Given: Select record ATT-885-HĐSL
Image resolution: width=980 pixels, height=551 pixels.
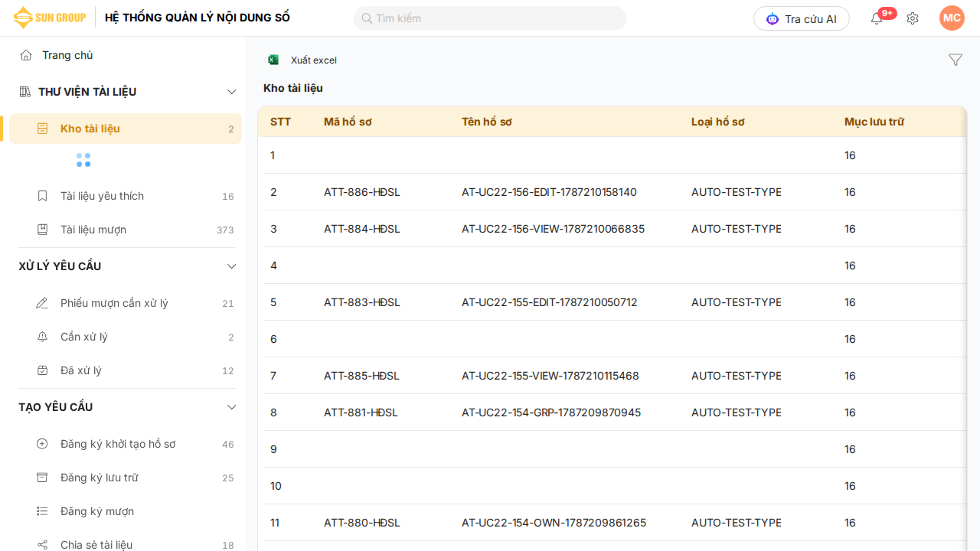Looking at the screenshot, I should [362, 376].
